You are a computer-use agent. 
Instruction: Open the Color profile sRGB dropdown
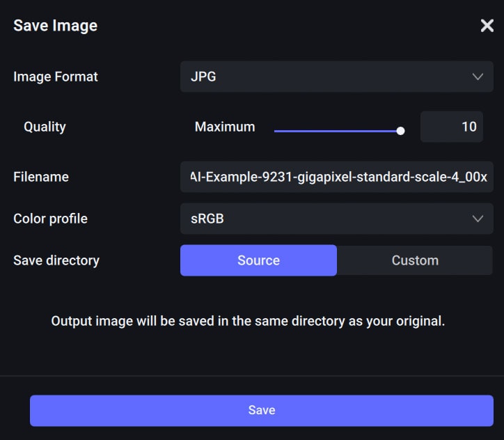tap(336, 219)
